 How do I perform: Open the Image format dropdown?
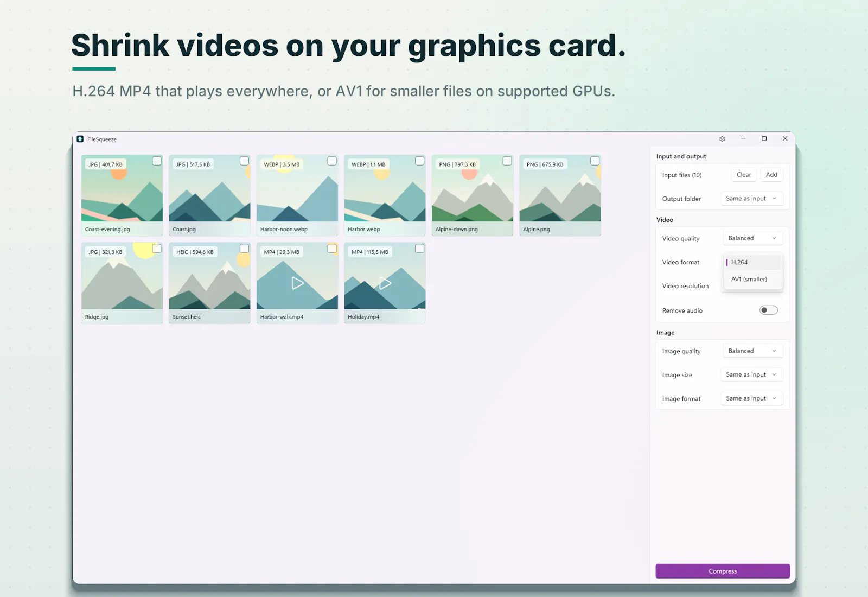[751, 398]
